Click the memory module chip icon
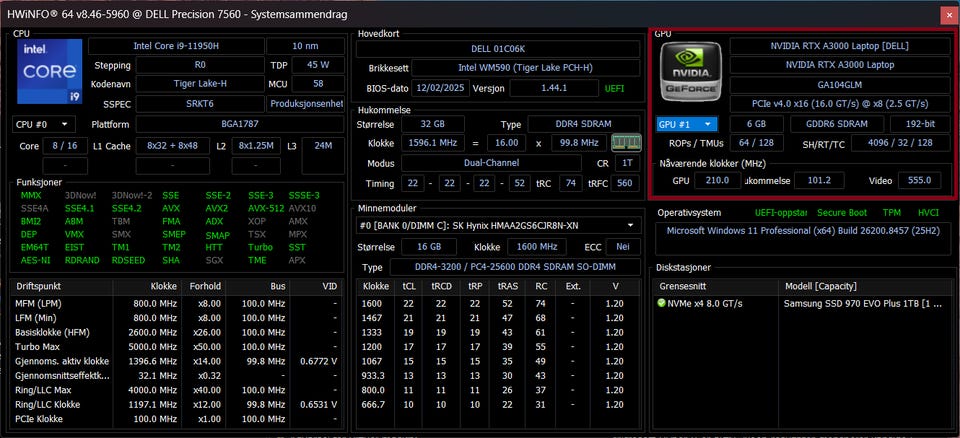The height and width of the screenshot is (438, 960). (x=626, y=143)
